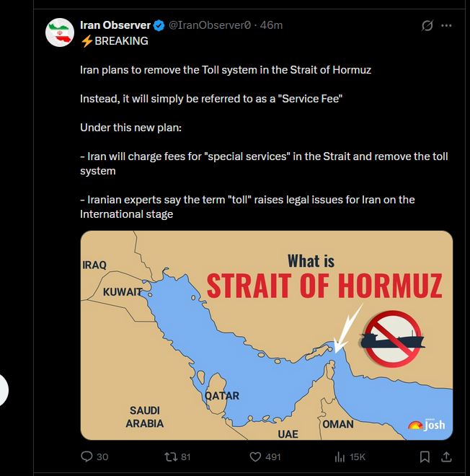Click the tweet text about Service Fee
The image size is (470, 476).
pyautogui.click(x=211, y=99)
